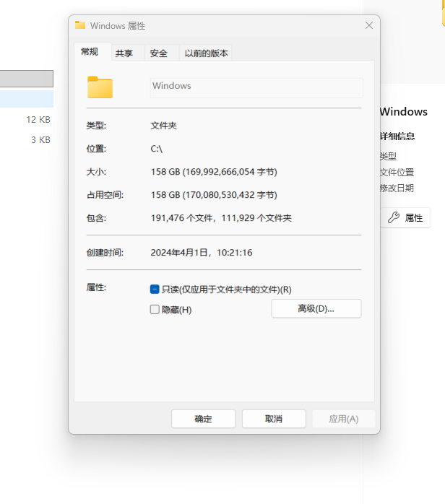
Task: Click the Windows heading in details pane
Action: (404, 111)
